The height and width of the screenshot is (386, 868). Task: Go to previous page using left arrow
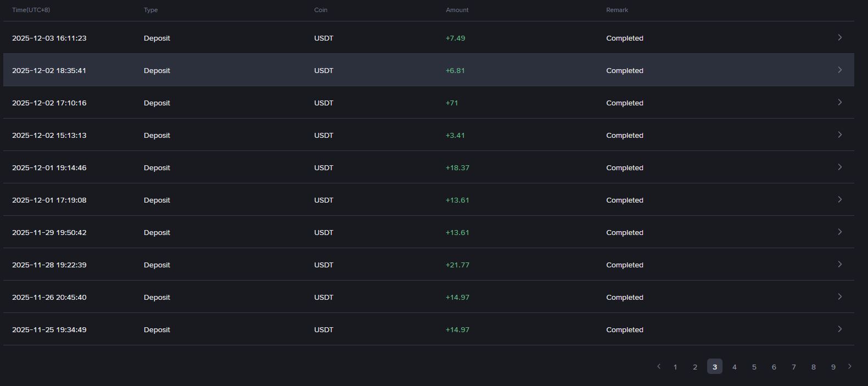pos(659,366)
